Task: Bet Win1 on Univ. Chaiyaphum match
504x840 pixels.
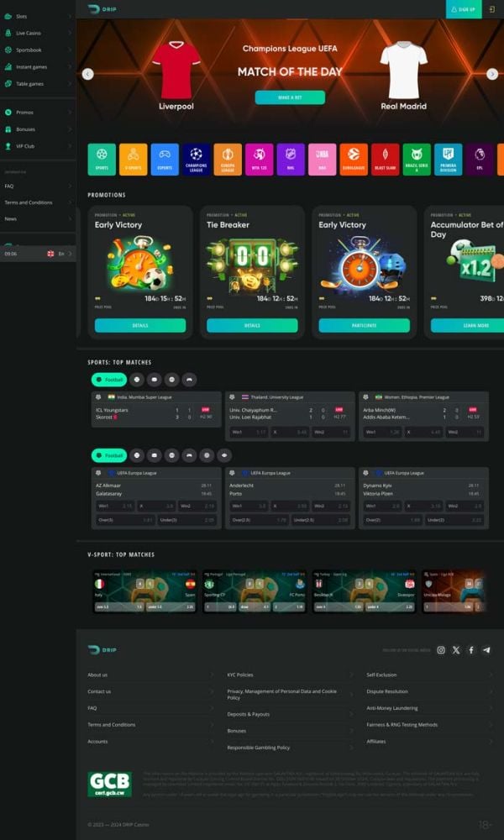Action: click(249, 432)
